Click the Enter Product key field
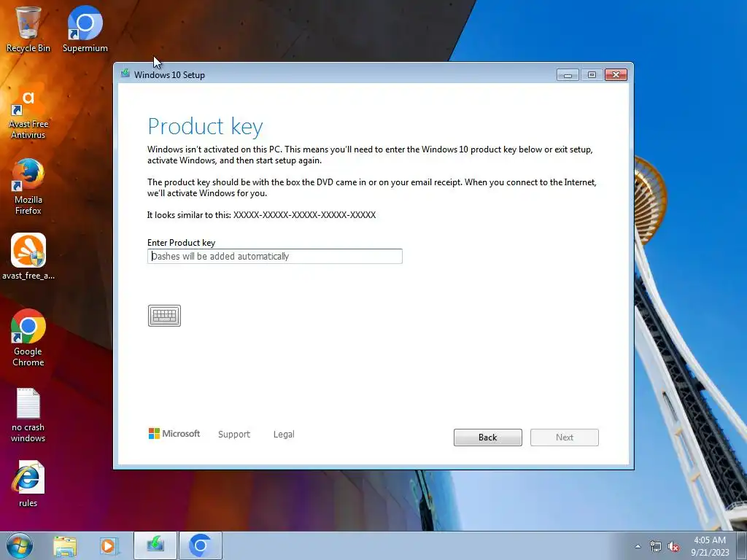The width and height of the screenshot is (747, 560). pos(275,256)
